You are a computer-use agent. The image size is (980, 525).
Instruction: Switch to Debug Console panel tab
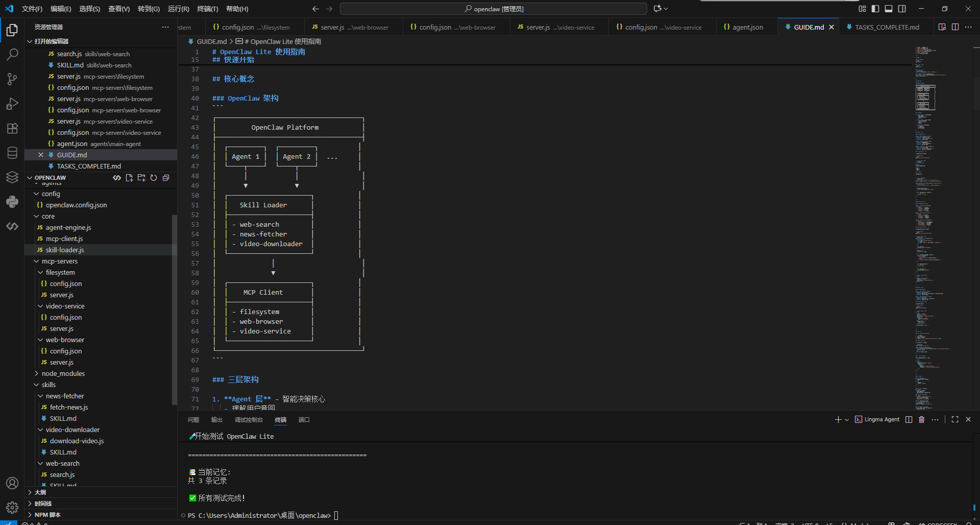tap(249, 420)
